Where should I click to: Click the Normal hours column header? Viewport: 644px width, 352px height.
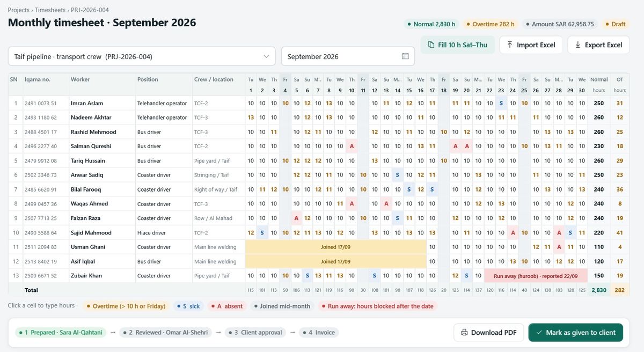click(599, 85)
